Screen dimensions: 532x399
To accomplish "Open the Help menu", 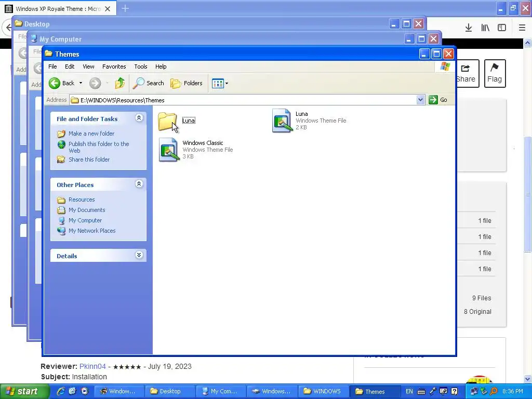I will (x=161, y=66).
